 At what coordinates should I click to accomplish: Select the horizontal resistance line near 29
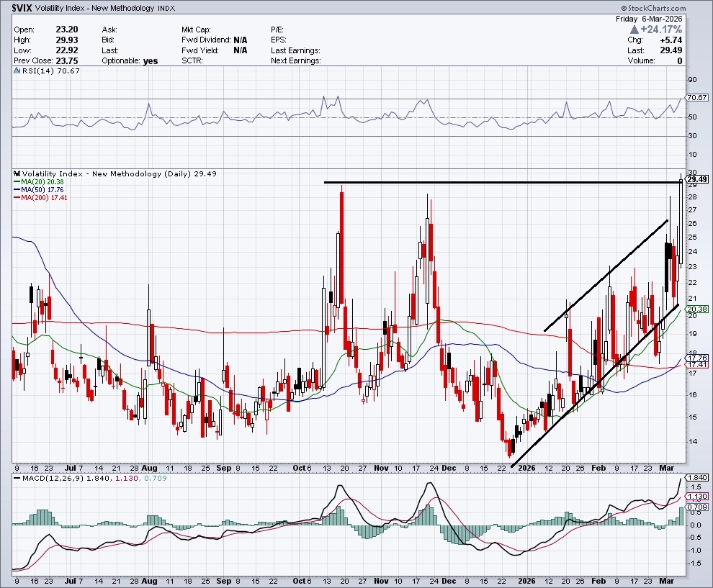click(x=504, y=182)
